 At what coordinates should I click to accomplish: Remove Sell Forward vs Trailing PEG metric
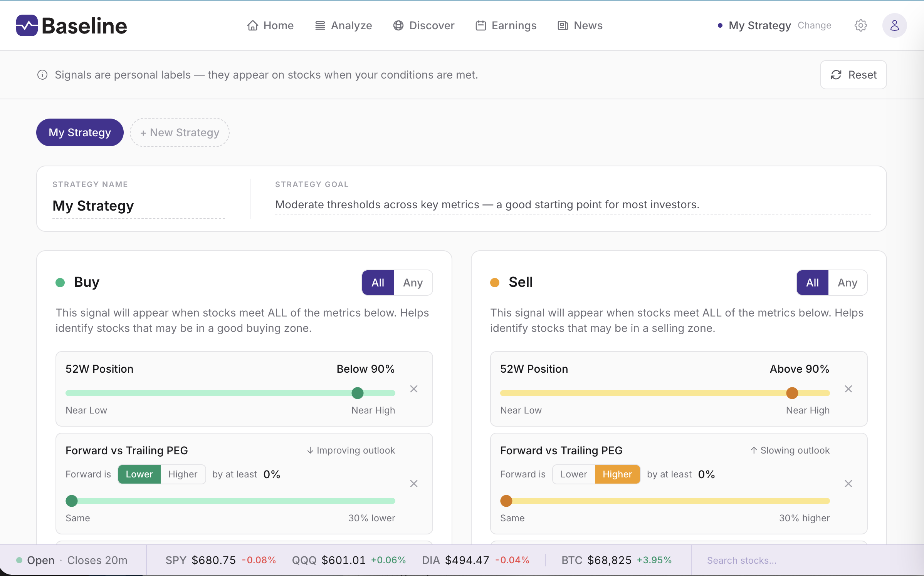click(848, 484)
